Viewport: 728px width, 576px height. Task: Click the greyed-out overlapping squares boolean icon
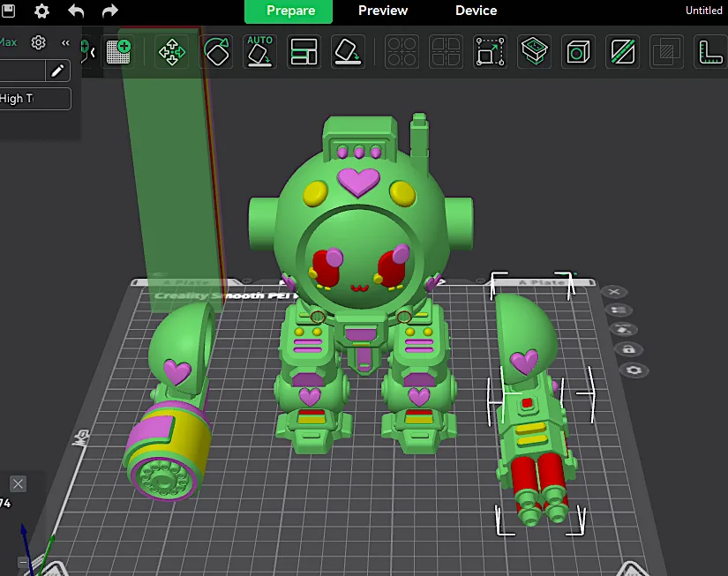(666, 51)
